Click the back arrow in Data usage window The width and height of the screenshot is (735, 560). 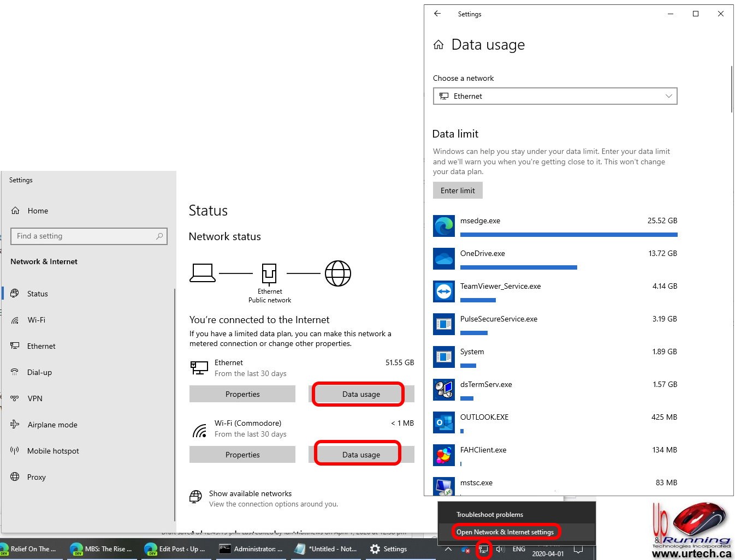coord(437,14)
